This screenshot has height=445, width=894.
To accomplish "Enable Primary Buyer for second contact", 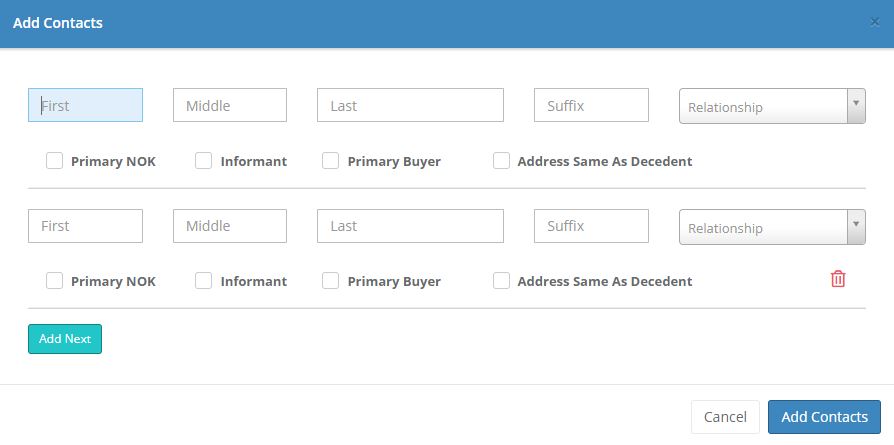I will click(331, 281).
